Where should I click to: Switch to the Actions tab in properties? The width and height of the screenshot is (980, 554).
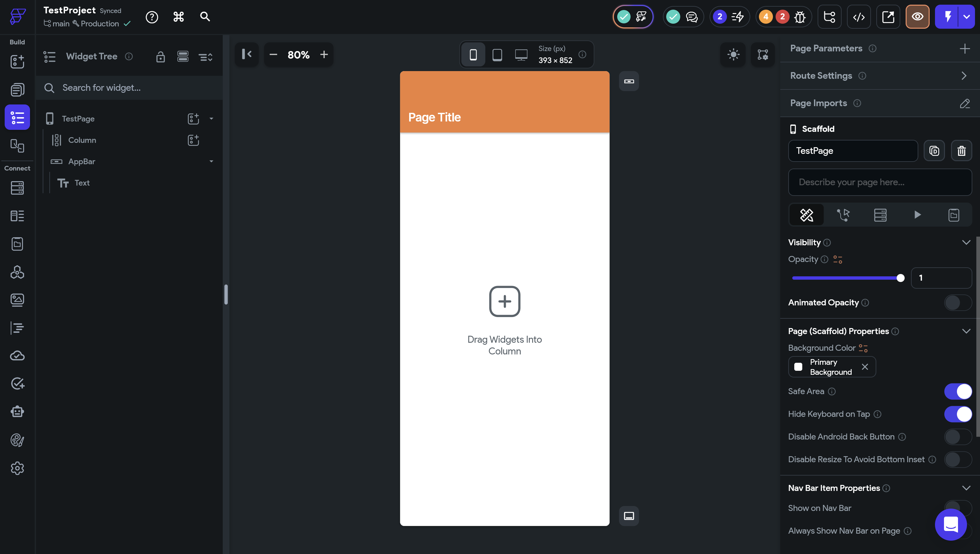pos(843,215)
